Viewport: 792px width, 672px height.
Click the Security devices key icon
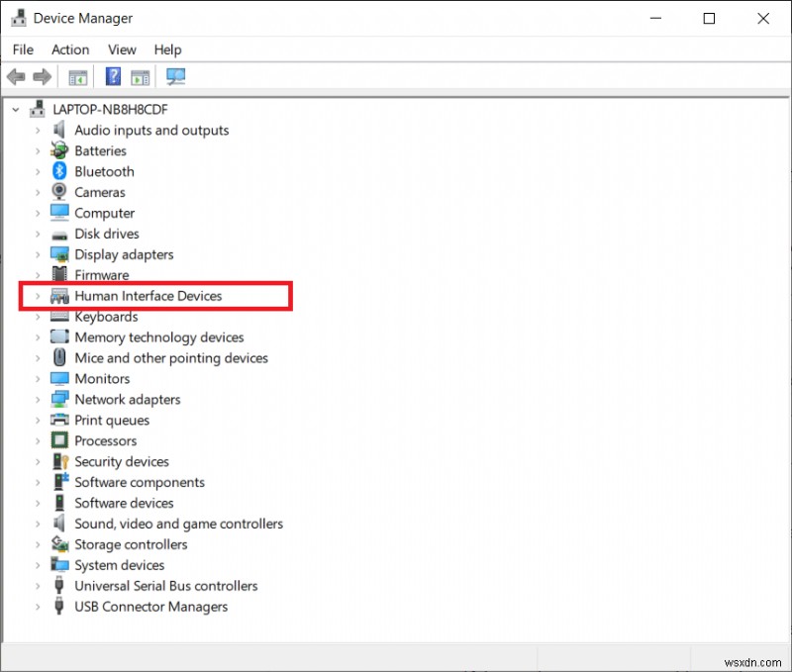click(x=60, y=461)
